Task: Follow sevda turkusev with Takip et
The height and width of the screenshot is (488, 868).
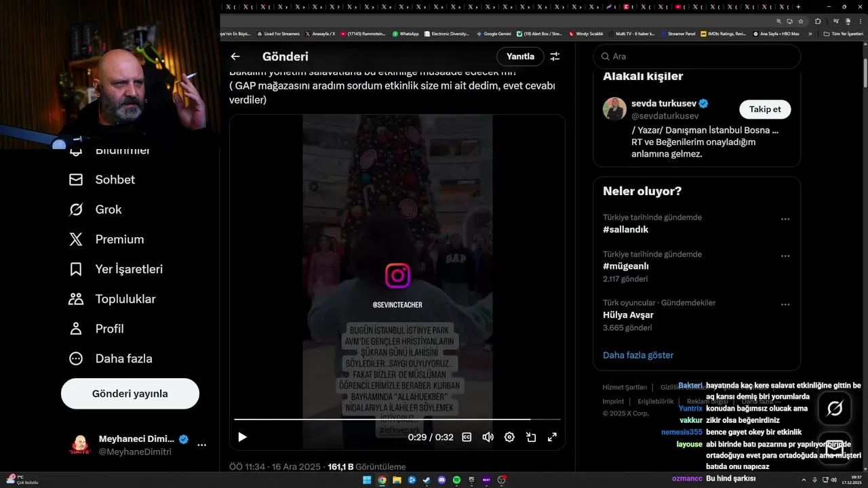Action: [765, 109]
